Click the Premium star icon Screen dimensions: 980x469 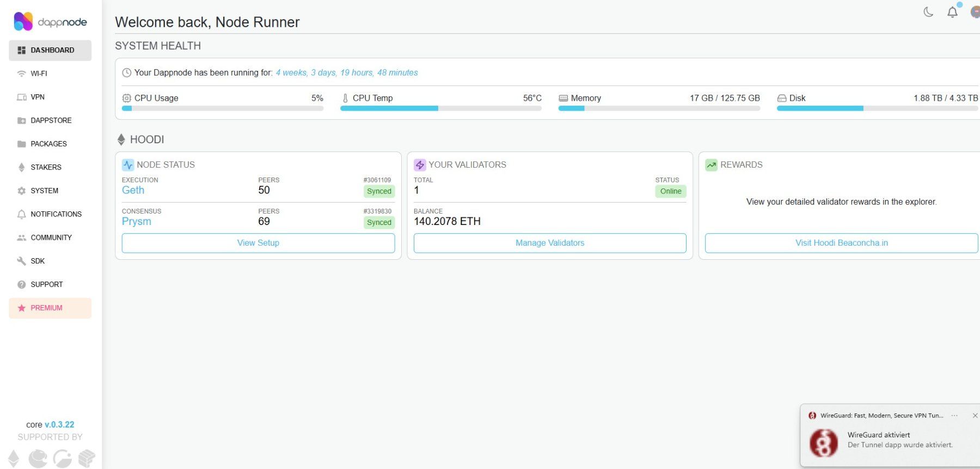[22, 308]
